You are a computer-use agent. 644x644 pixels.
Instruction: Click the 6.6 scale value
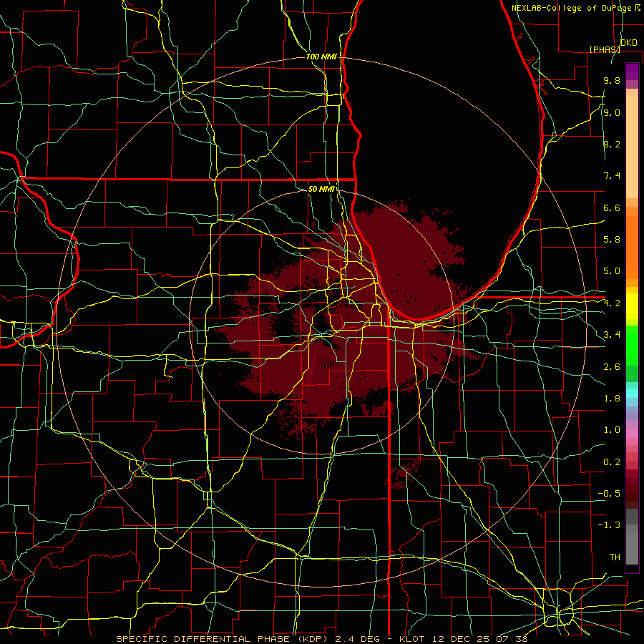point(612,208)
